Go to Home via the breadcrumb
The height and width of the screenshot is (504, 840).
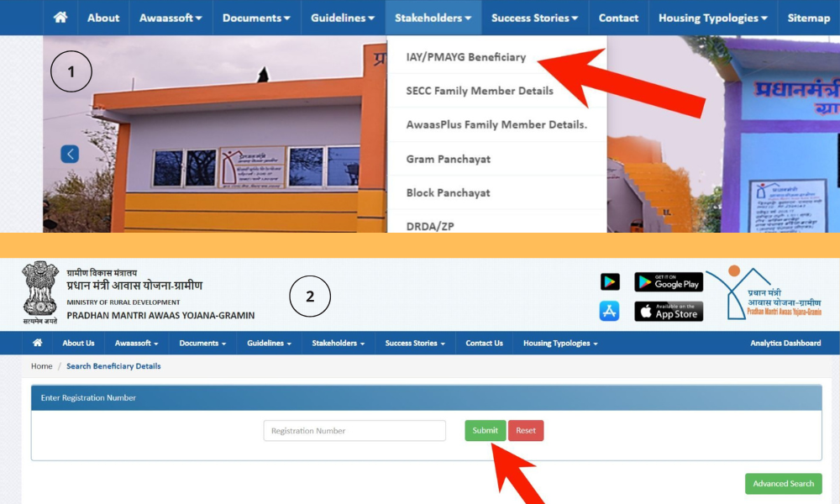click(42, 365)
